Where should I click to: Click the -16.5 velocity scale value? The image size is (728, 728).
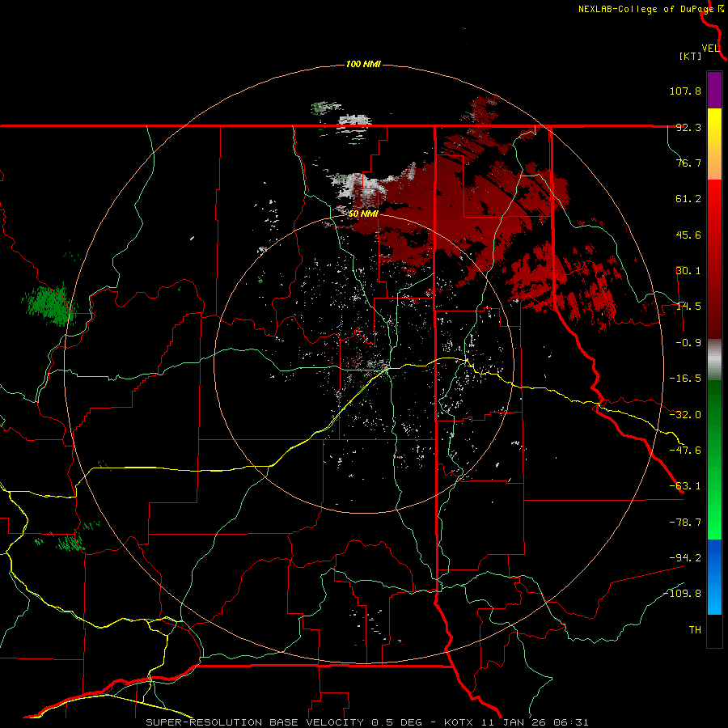685,379
